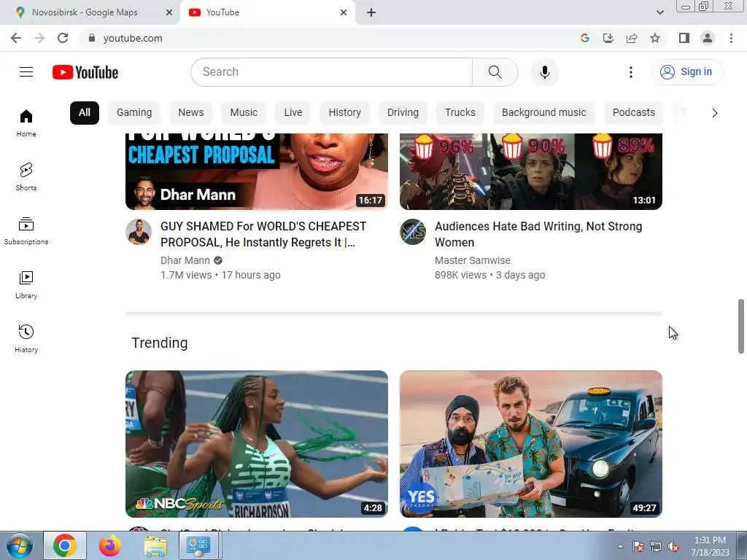Click the Action Center flag tray icon

point(638,547)
